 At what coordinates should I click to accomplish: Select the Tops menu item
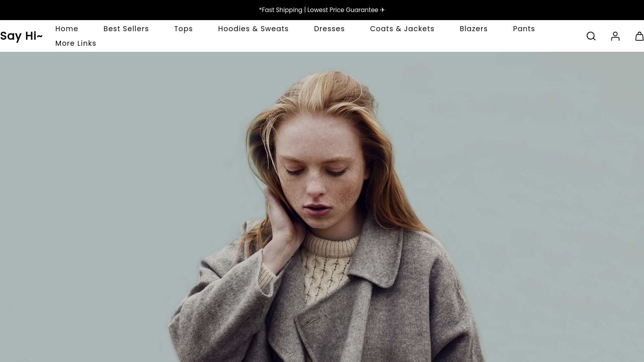pyautogui.click(x=184, y=29)
